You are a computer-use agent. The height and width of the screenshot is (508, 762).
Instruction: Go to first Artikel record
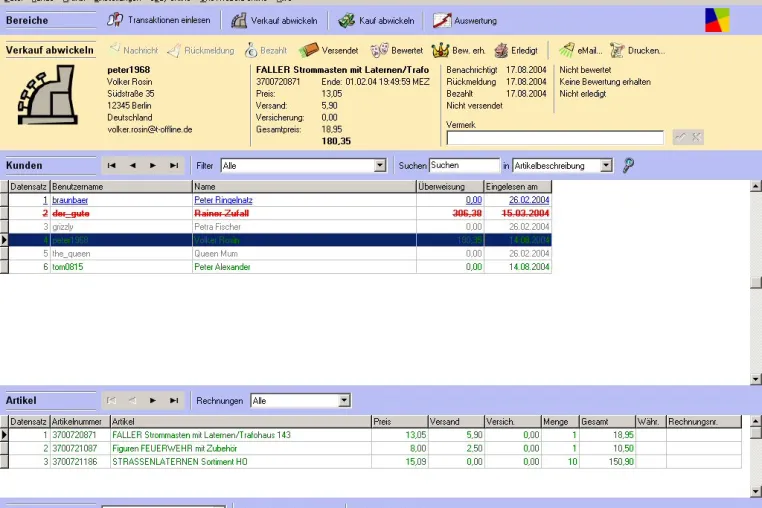pos(111,401)
